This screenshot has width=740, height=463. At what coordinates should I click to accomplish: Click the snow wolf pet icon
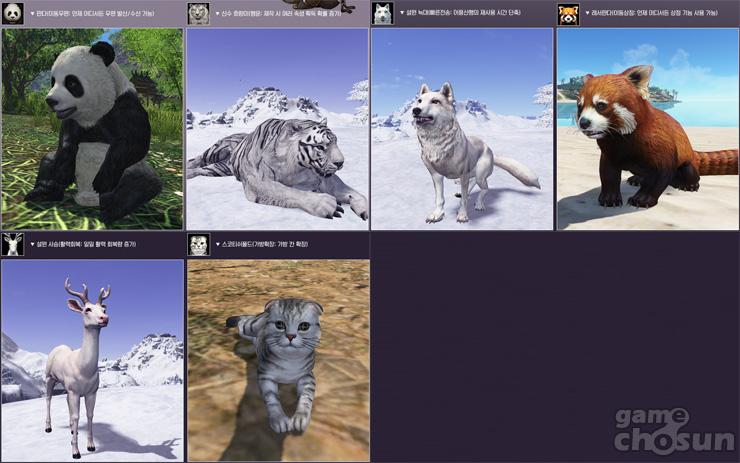(x=382, y=13)
